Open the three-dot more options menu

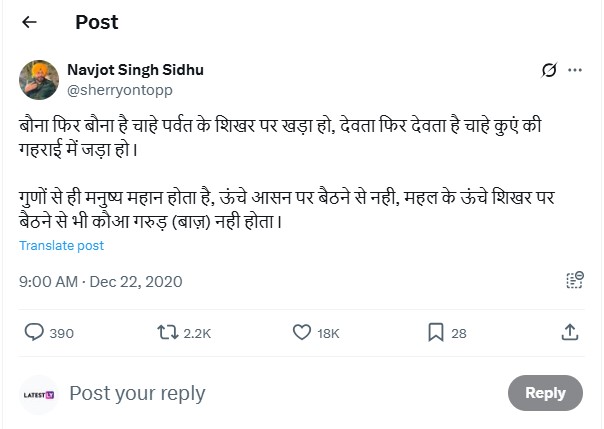click(575, 70)
